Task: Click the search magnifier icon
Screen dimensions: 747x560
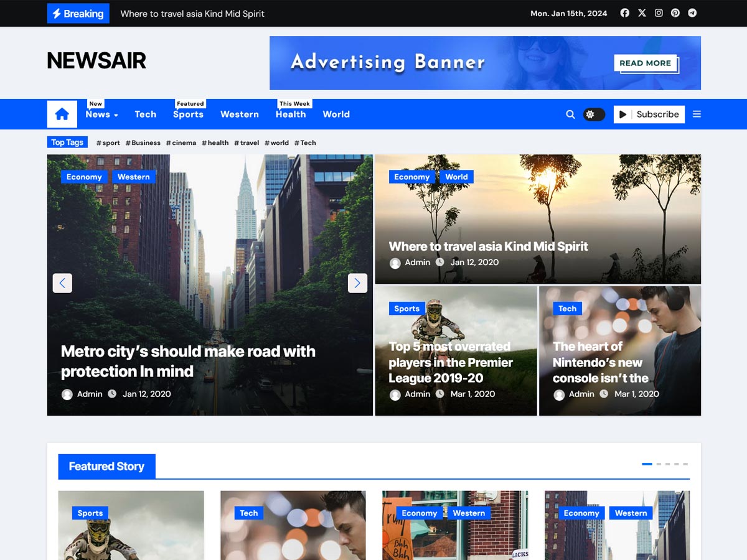Action: click(570, 114)
